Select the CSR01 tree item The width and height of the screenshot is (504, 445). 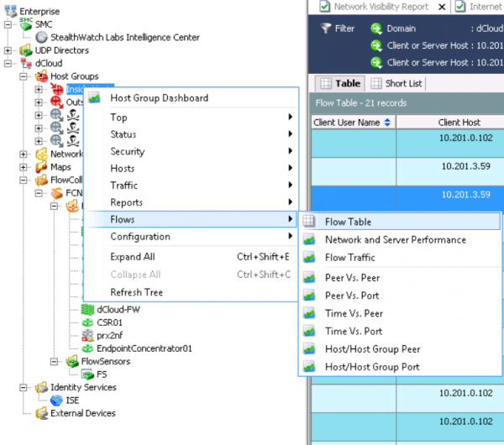coord(108,322)
